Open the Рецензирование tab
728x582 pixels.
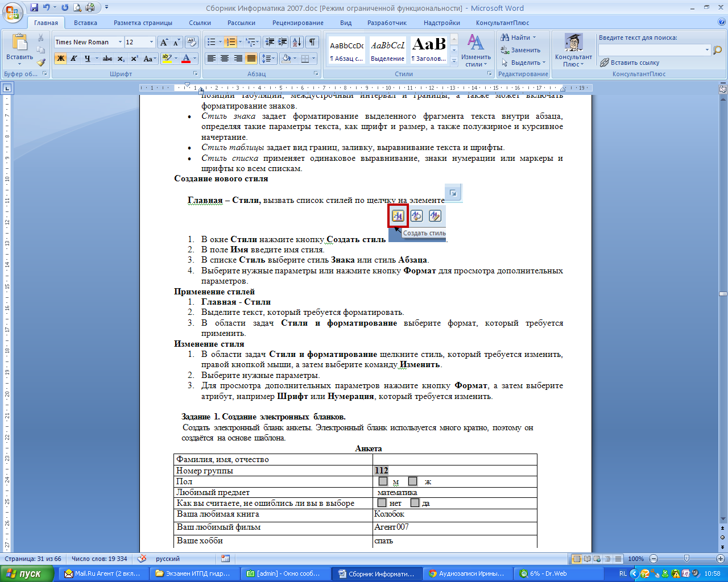pos(298,23)
